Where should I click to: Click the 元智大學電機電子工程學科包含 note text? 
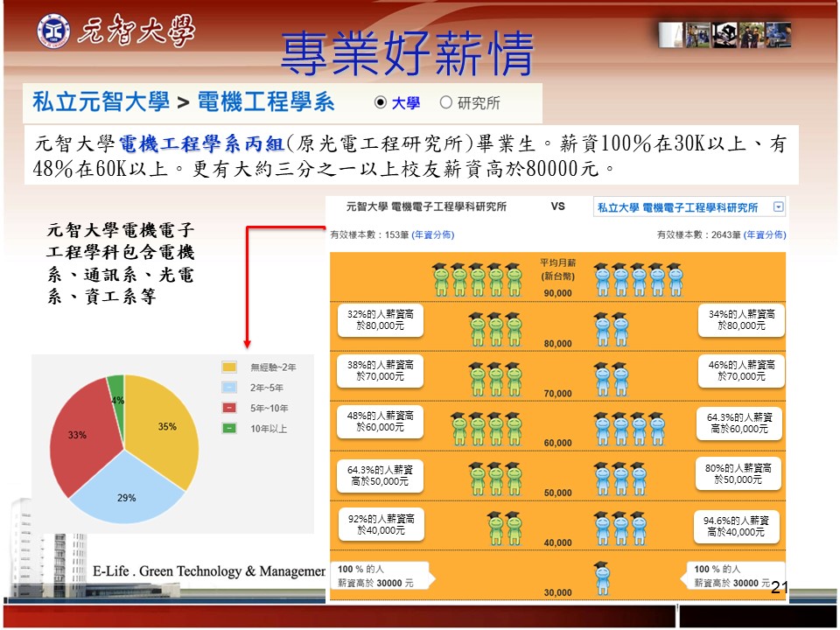121,263
